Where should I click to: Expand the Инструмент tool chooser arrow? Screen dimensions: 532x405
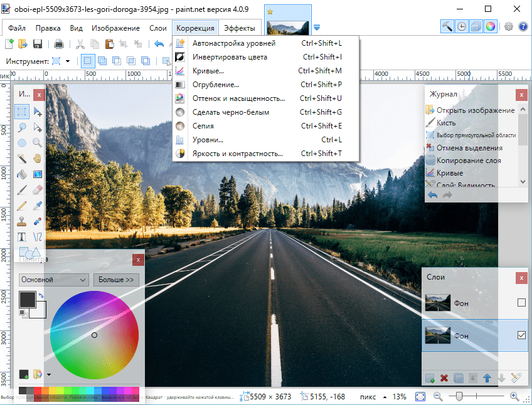coord(68,61)
